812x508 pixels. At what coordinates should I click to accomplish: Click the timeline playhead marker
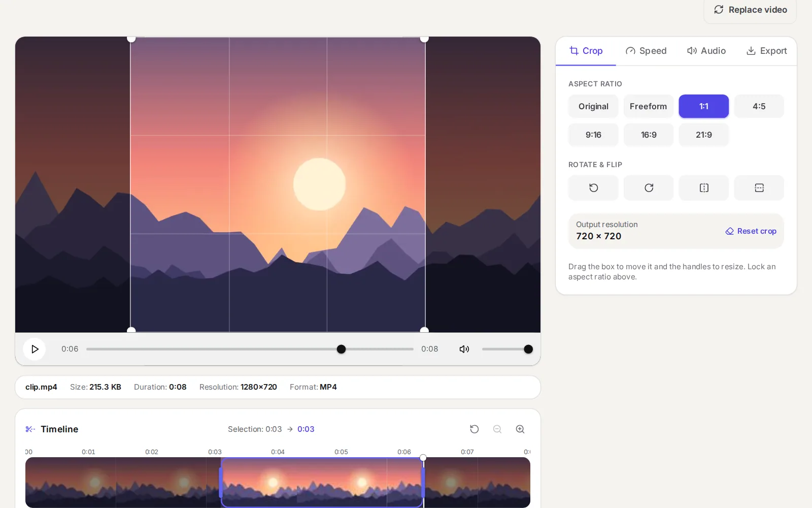pyautogui.click(x=423, y=458)
